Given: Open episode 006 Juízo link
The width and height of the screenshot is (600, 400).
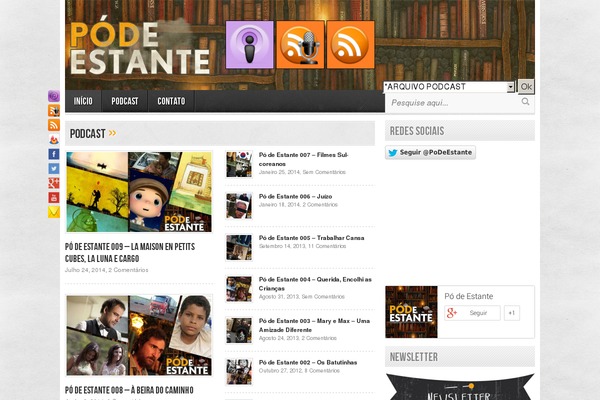Looking at the screenshot, I should 295,196.
